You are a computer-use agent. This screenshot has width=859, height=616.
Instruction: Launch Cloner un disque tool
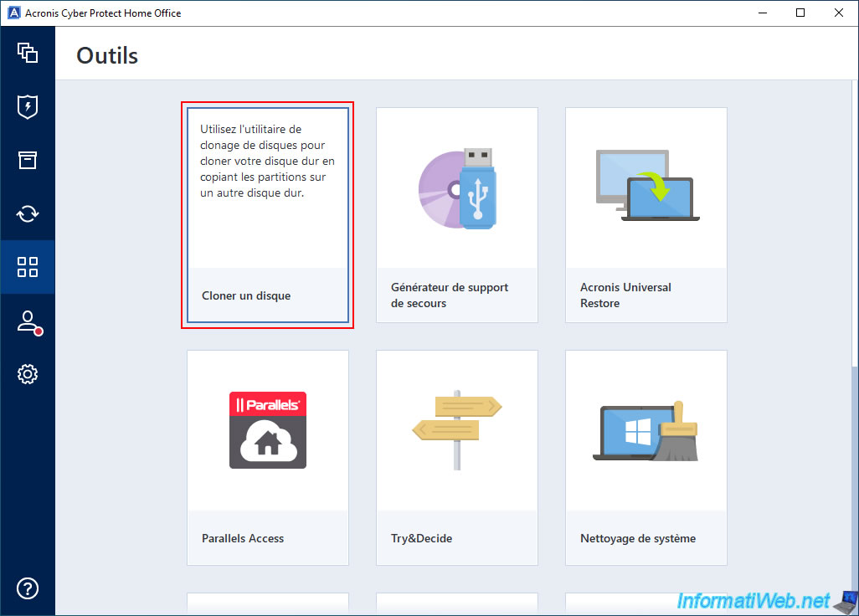[246, 295]
